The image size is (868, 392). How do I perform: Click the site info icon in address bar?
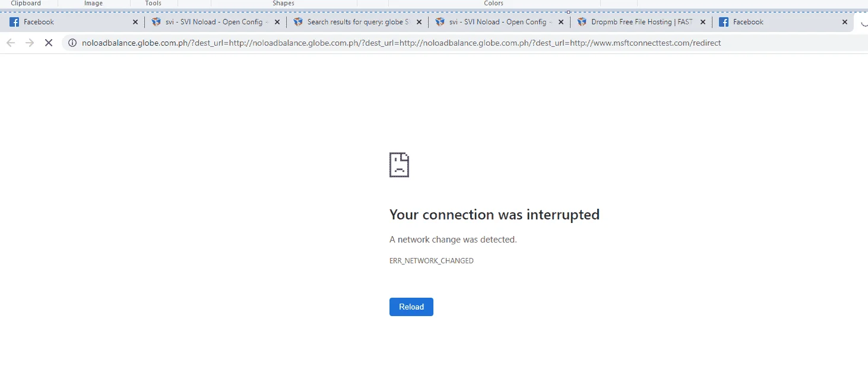72,43
